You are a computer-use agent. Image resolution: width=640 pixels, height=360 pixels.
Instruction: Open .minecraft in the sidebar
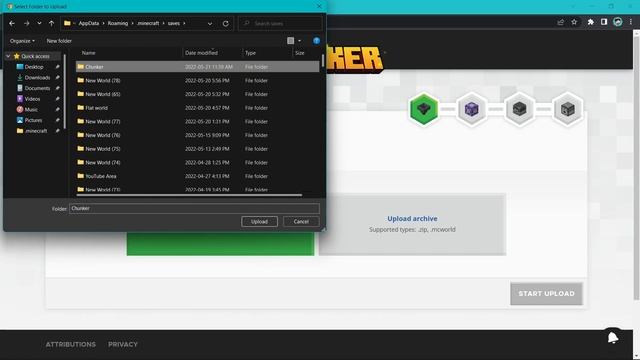tap(36, 131)
